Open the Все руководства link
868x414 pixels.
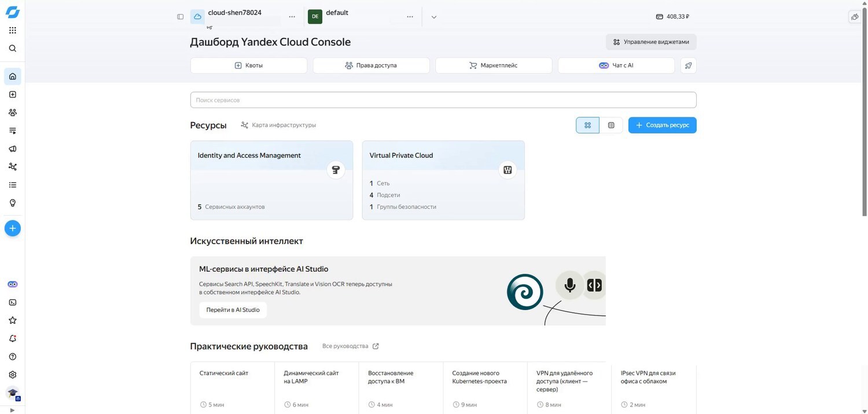pos(351,346)
